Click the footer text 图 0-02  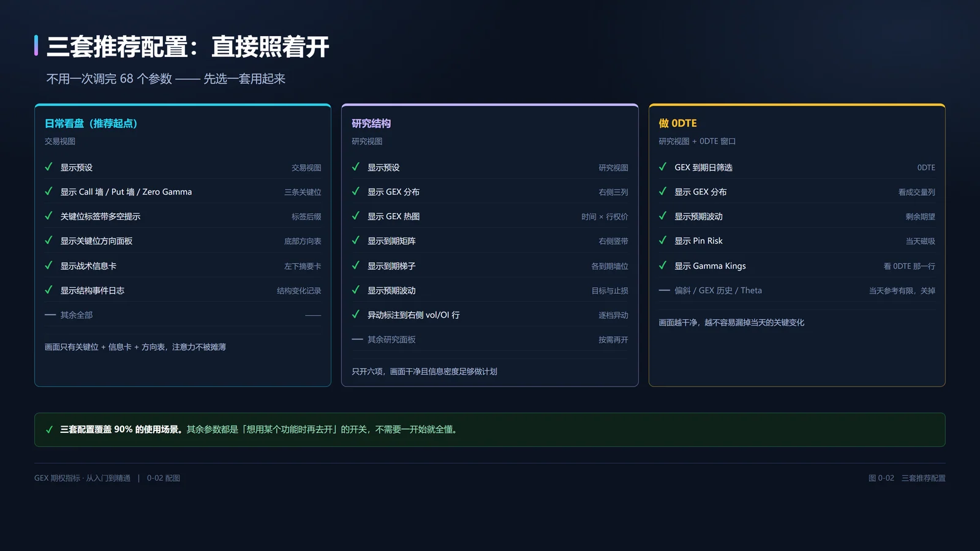881,478
